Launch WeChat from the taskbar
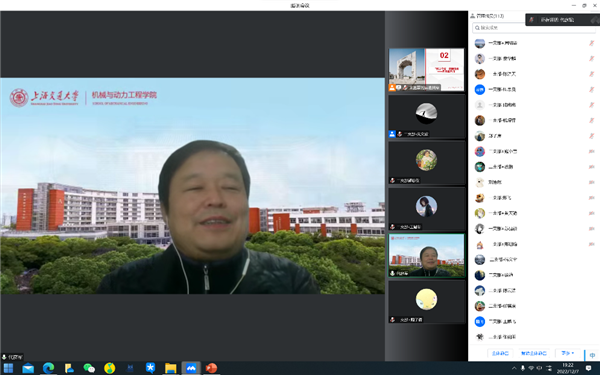Screen dimensions: 600x375 (x=89, y=368)
